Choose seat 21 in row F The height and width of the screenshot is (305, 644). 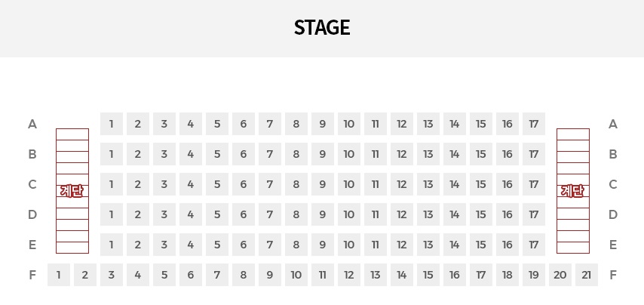tap(587, 275)
